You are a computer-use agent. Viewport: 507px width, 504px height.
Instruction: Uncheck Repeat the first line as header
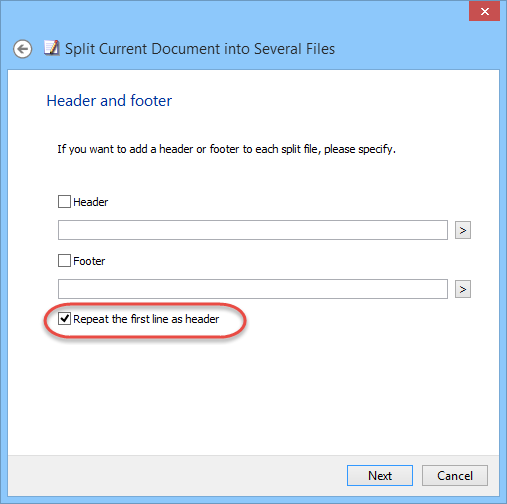(x=64, y=319)
